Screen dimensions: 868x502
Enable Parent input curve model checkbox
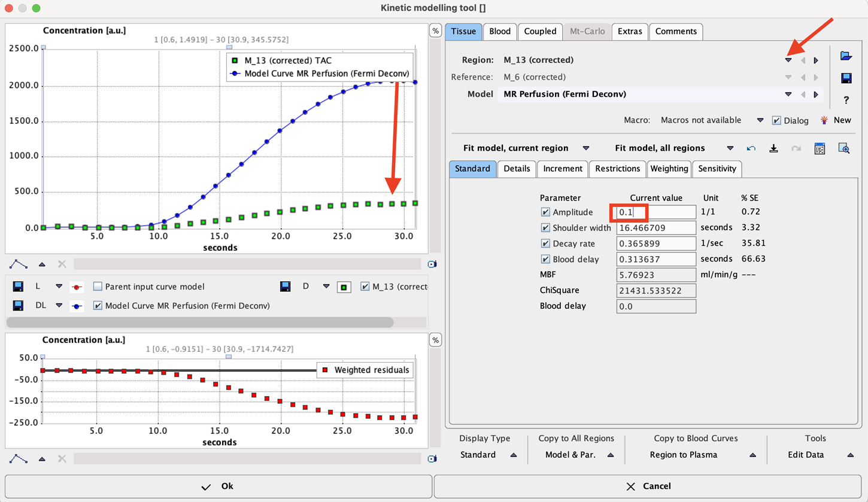[98, 287]
